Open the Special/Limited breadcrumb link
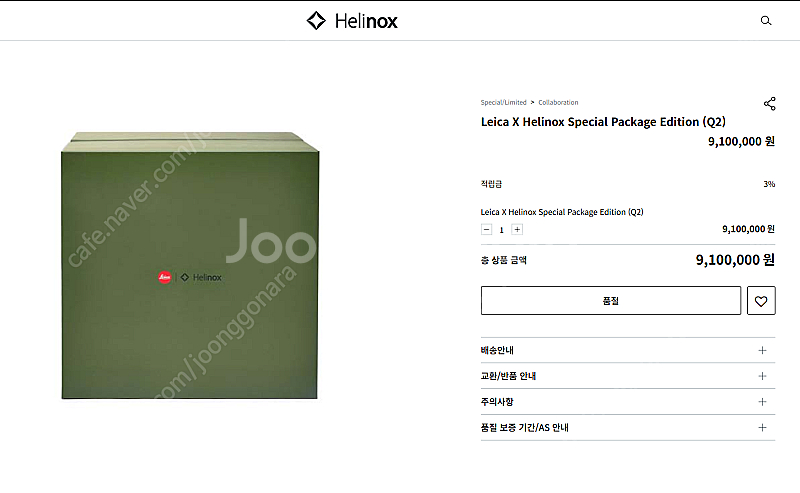800x493 pixels. (503, 103)
